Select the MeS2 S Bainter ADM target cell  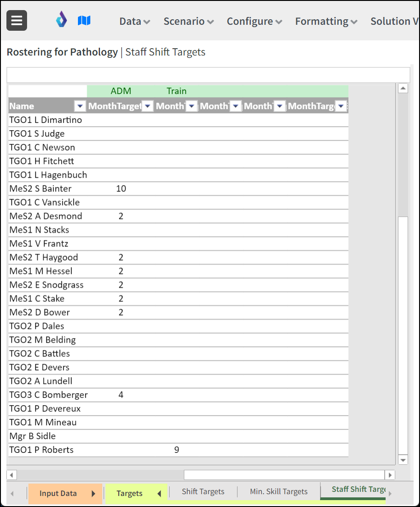click(121, 189)
